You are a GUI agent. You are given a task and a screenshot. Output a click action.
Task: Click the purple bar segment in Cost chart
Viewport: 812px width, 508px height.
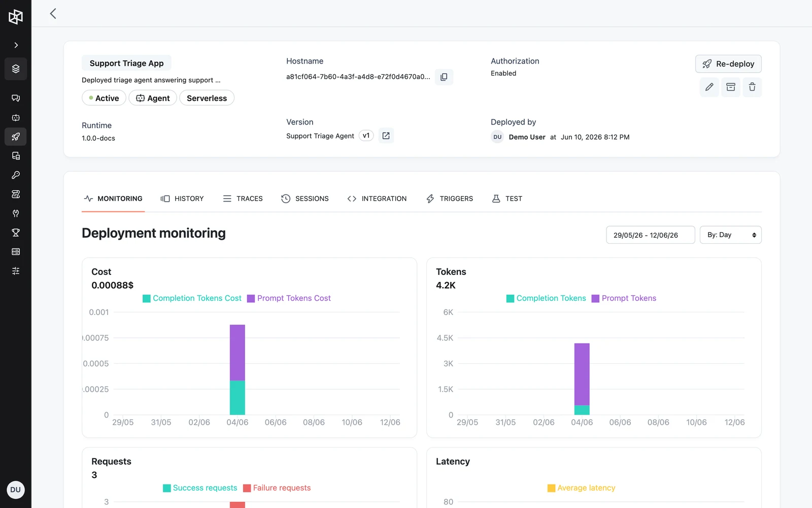[238, 353]
